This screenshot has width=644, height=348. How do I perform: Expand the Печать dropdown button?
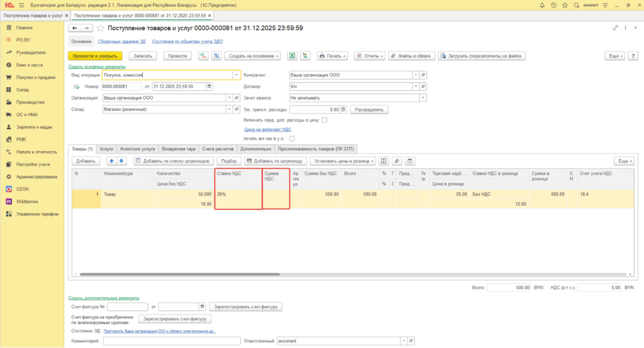coord(333,56)
